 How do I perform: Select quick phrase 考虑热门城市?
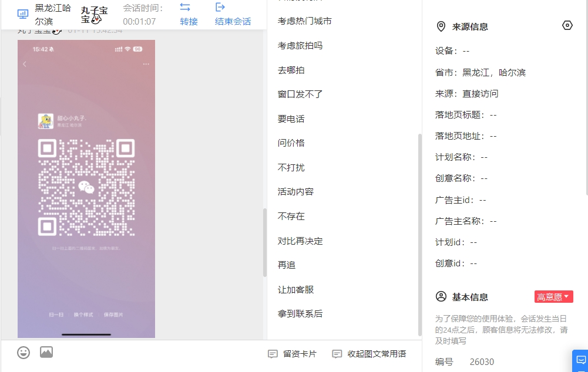[304, 21]
